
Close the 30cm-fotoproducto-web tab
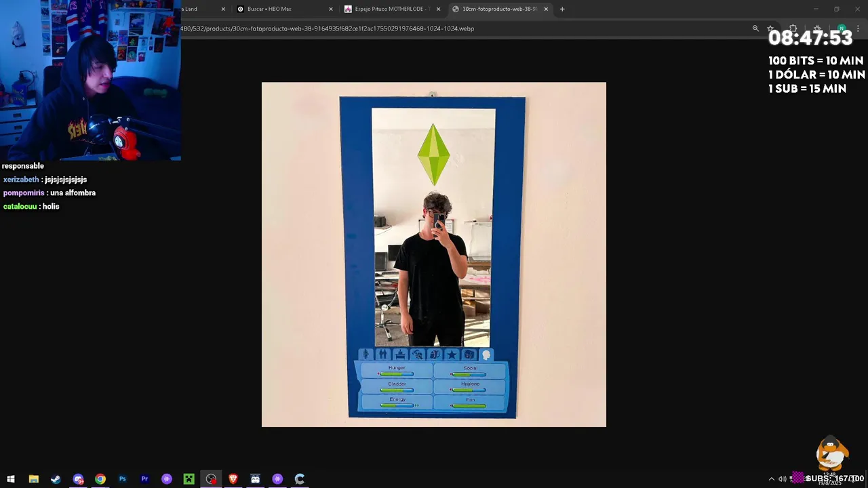(x=546, y=9)
